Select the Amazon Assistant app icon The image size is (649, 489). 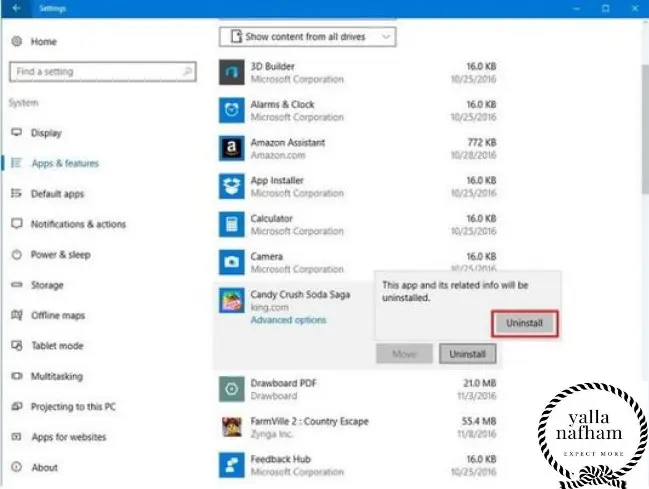click(x=231, y=148)
